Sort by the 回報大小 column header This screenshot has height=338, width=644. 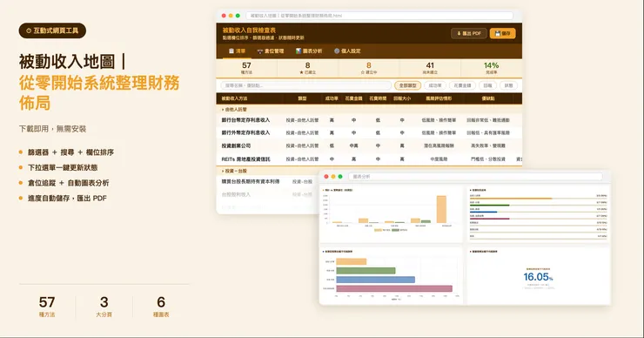click(x=402, y=98)
